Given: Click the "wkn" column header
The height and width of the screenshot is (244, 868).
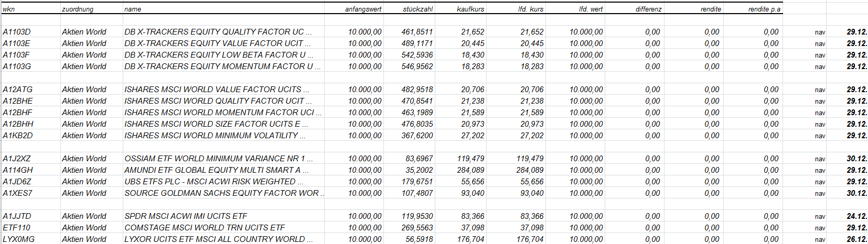Looking at the screenshot, I should 9,9.
